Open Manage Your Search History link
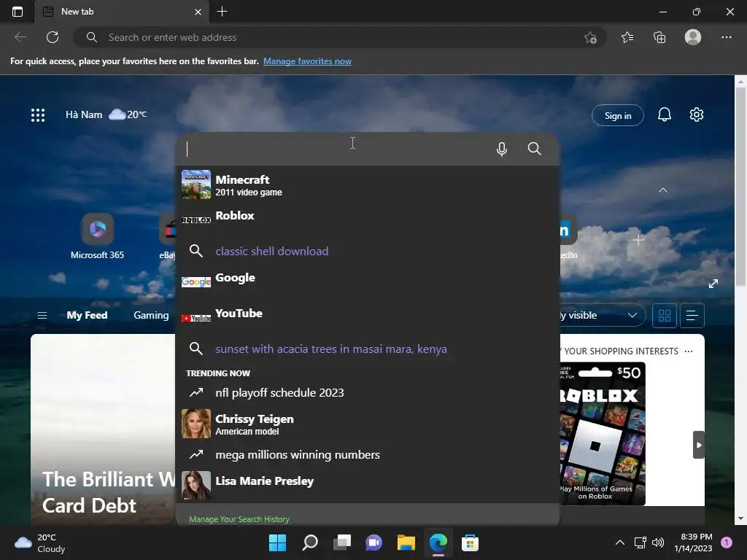747x560 pixels. click(x=239, y=519)
